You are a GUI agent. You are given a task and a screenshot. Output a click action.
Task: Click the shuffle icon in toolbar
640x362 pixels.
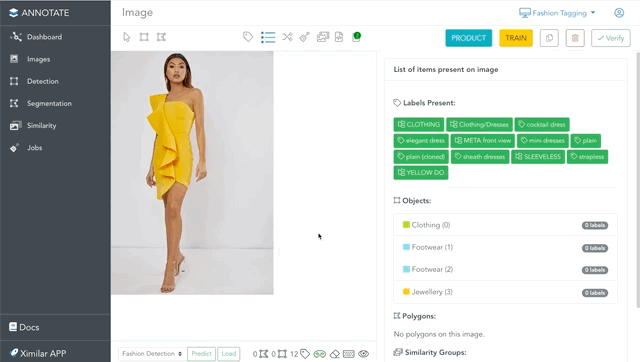pos(287,37)
